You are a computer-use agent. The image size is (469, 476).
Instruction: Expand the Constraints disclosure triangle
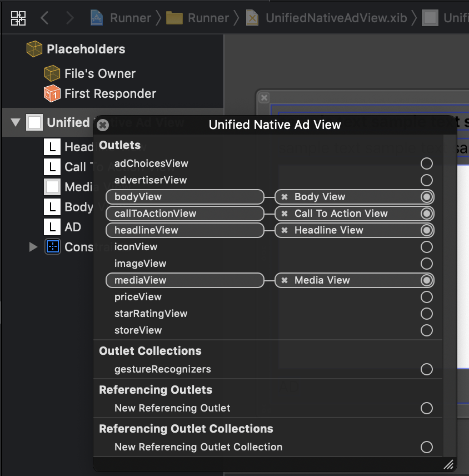[33, 247]
